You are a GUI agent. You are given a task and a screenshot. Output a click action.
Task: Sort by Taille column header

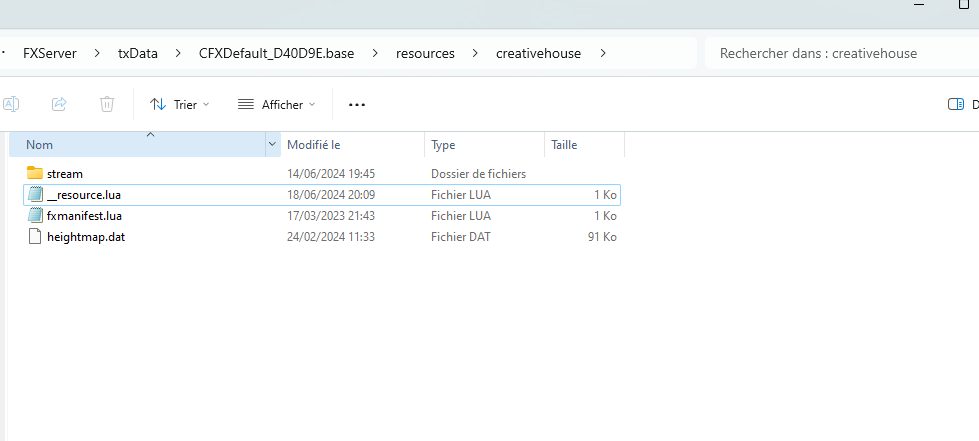(x=584, y=144)
